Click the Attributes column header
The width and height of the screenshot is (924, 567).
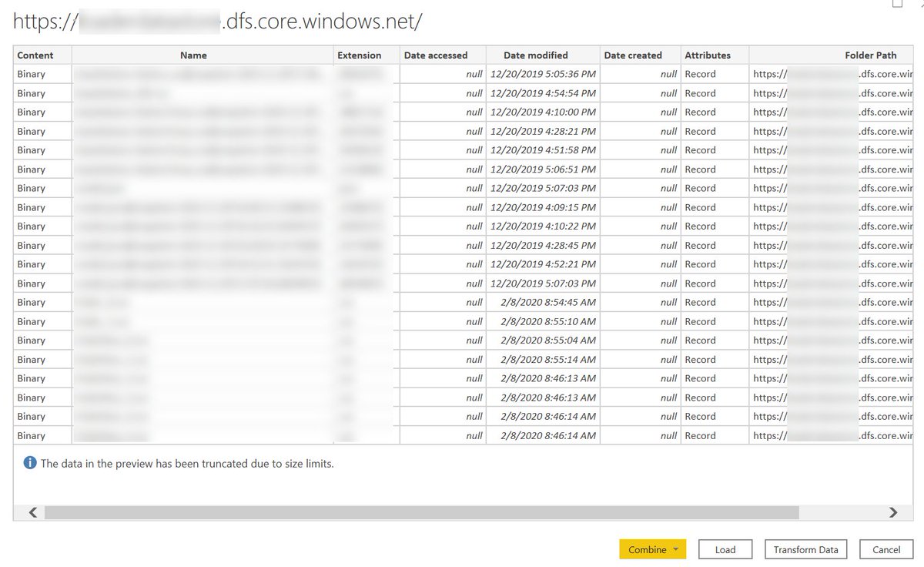tap(707, 55)
